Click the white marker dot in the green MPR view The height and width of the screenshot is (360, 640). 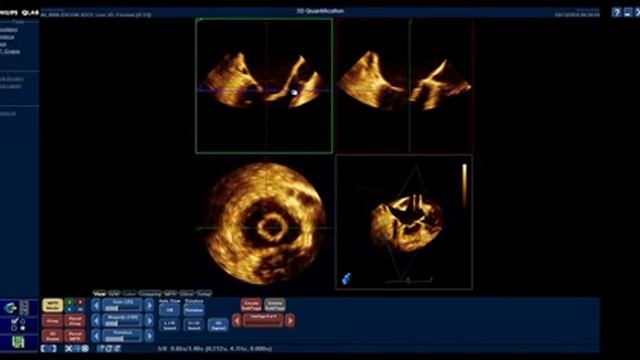[294, 93]
